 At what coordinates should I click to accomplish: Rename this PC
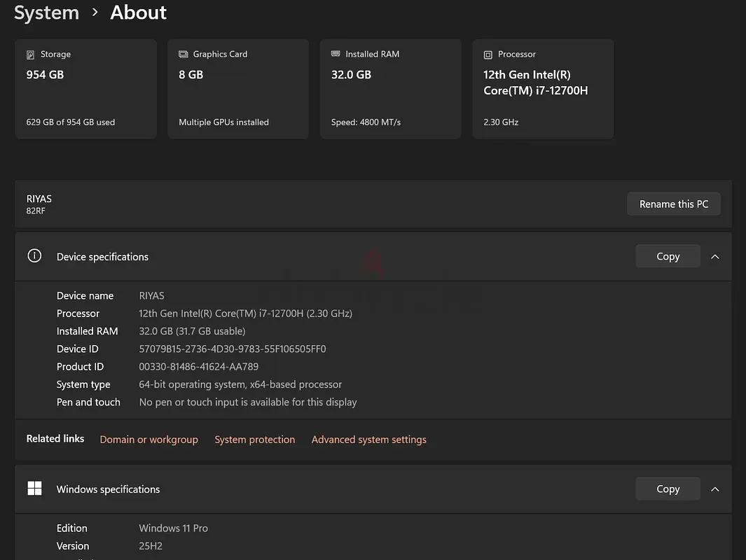[673, 204]
